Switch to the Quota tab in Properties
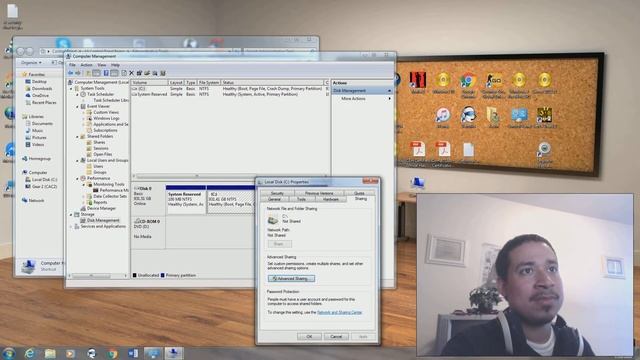Image resolution: width=640 pixels, height=360 pixels. 359,193
